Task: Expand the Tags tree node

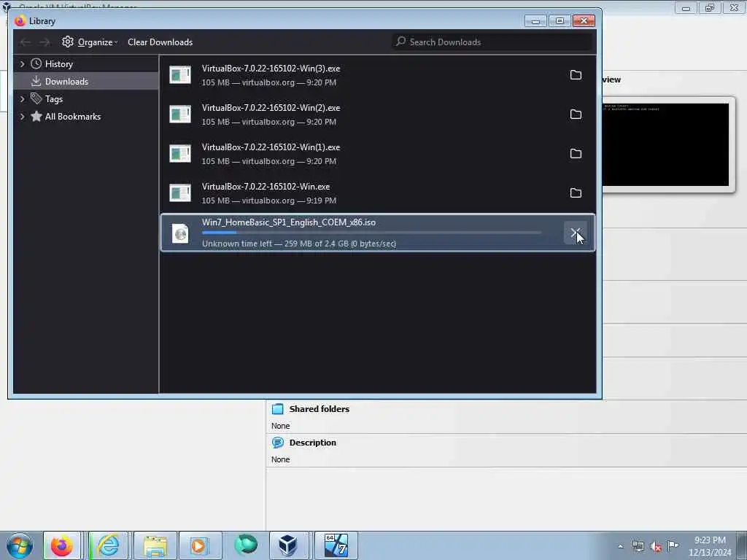Action: point(22,99)
